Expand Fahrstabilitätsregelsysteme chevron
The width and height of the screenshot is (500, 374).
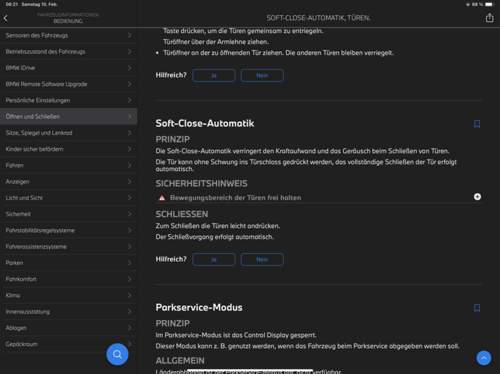point(130,230)
